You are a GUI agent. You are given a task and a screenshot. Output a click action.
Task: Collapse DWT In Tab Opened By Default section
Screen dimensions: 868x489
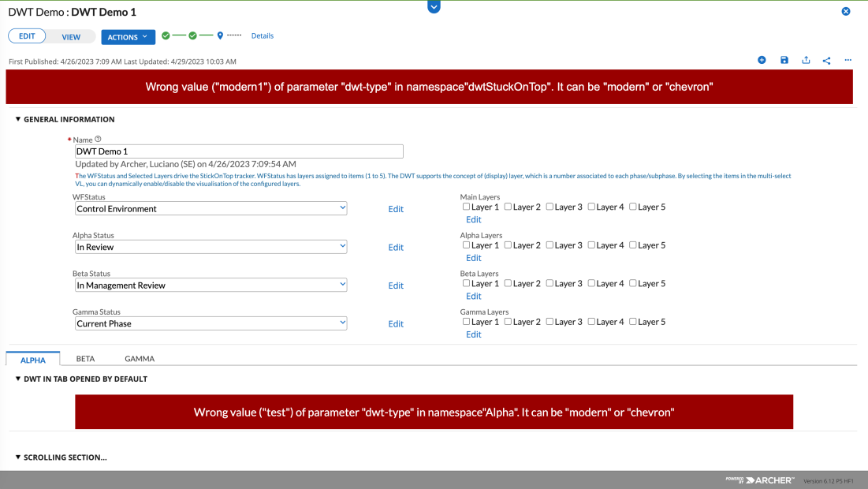point(17,379)
